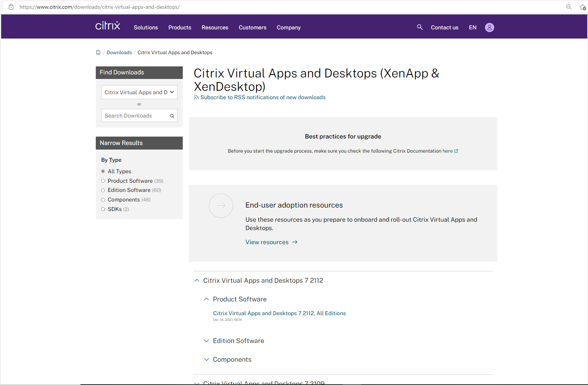Go to Downloads breadcrumb link
The image size is (588, 385).
[119, 53]
